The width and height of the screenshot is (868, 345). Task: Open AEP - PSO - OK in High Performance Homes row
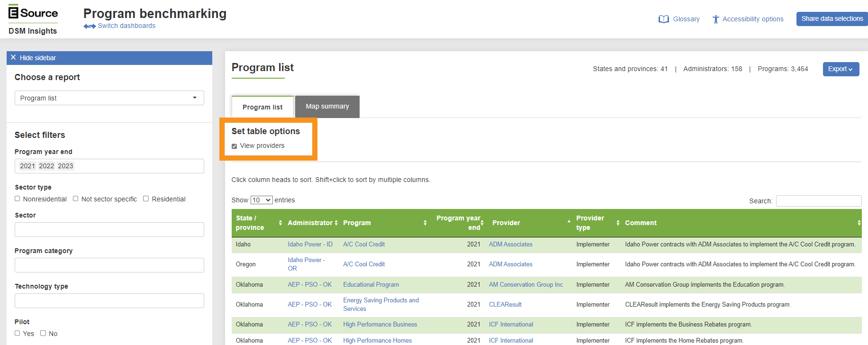(x=310, y=341)
